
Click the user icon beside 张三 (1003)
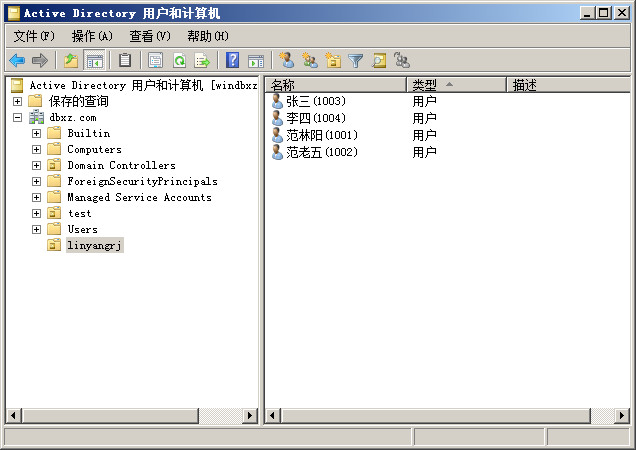click(277, 101)
